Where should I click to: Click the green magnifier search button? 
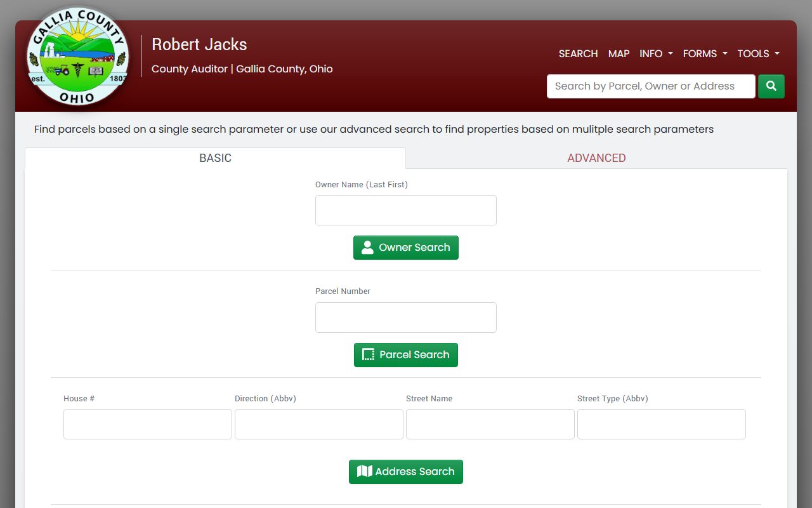pyautogui.click(x=771, y=86)
